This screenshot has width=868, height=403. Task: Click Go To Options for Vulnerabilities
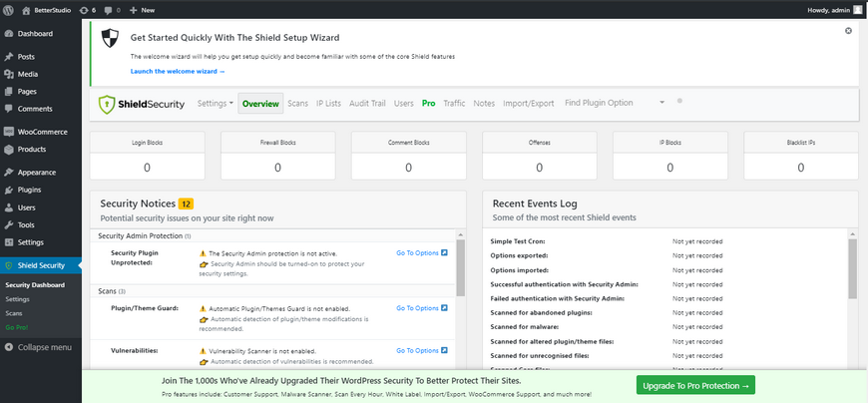pos(422,350)
